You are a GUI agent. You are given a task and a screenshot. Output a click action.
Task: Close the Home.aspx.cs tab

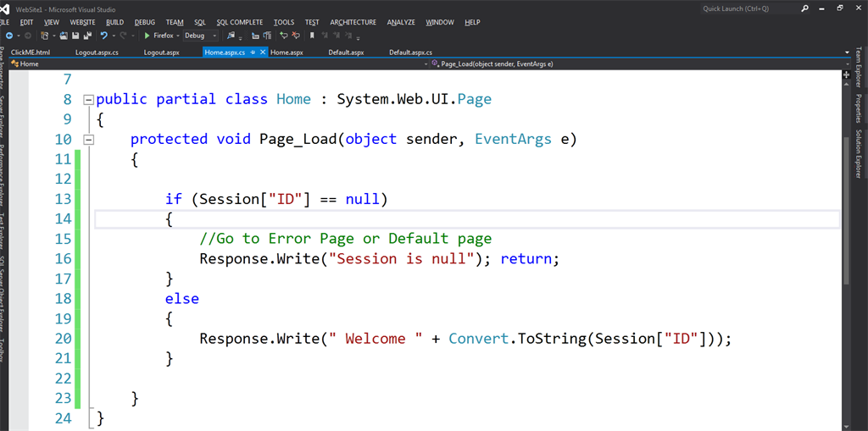coord(263,52)
